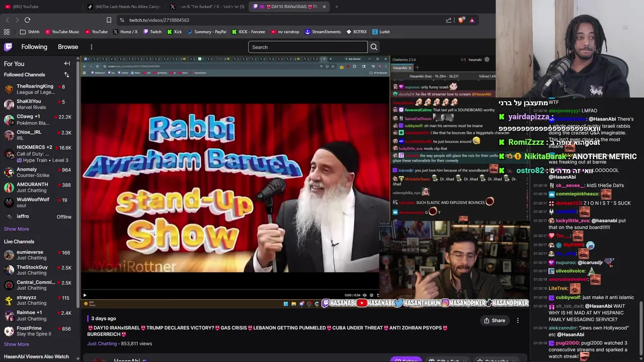Open the browser share page icon
This screenshot has width=644, height=362.
(x=449, y=20)
